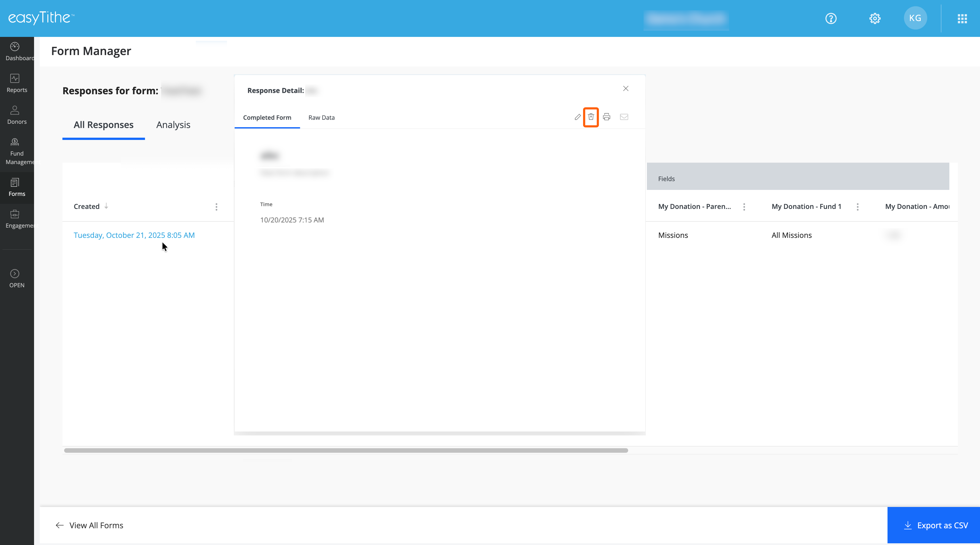Delete response using the trash icon
Viewport: 980px width, 545px height.
coord(591,117)
